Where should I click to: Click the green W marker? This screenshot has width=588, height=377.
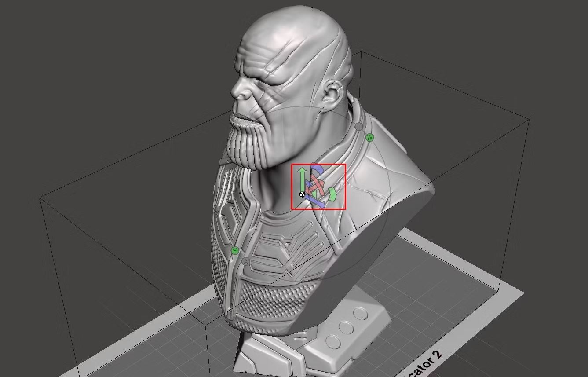(x=370, y=138)
